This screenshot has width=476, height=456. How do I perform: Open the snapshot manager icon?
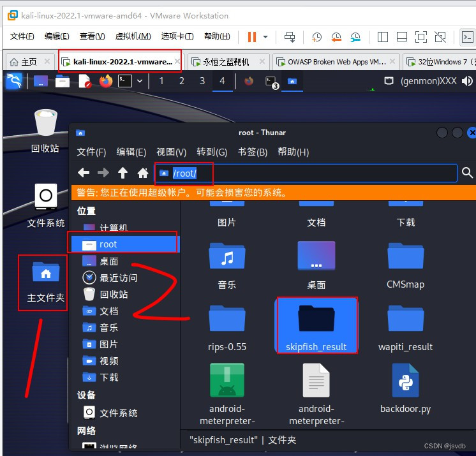point(355,37)
